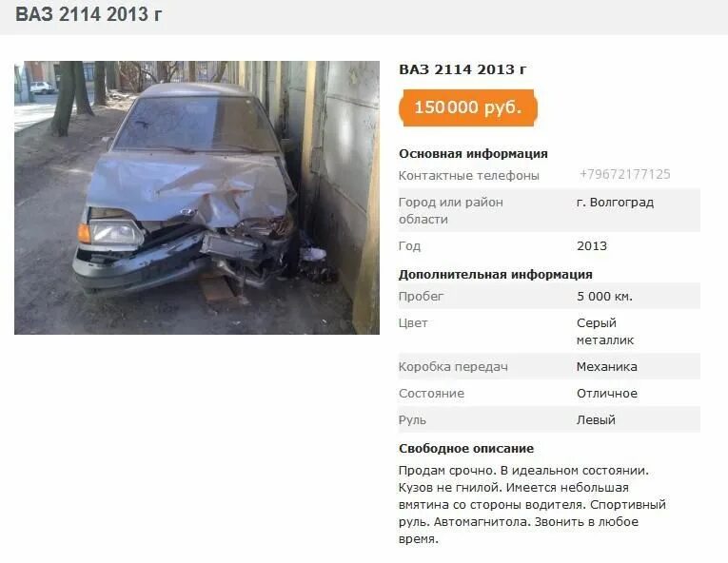Click the Пробег row value 5 000 км.
Viewport: 728px width, 563px height.
tap(604, 296)
